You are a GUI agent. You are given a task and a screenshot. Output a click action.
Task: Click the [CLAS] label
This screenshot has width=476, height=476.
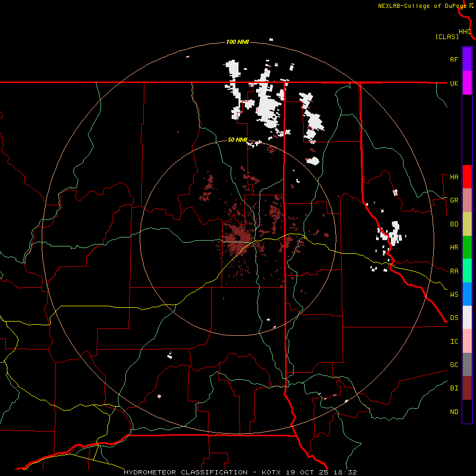tap(447, 36)
